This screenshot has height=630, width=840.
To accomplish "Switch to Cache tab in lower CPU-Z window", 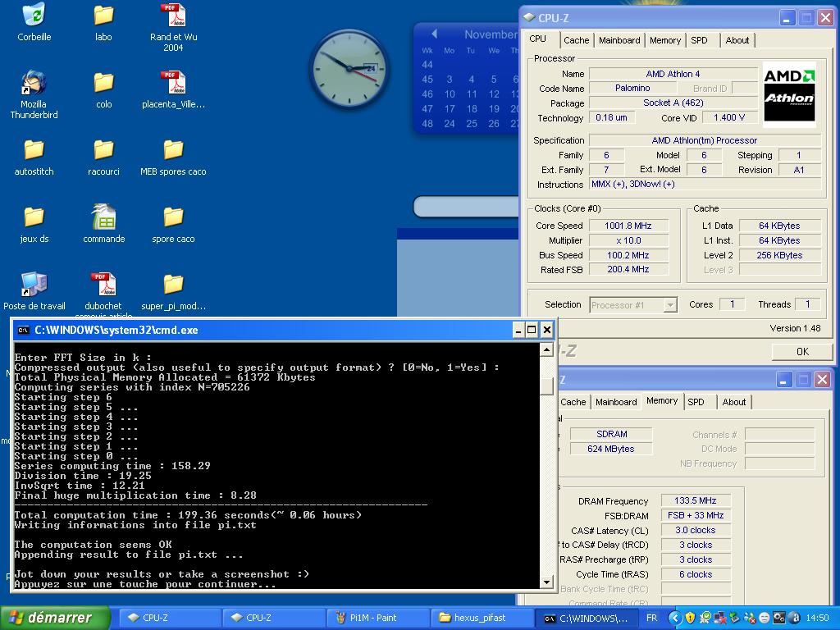I will click(573, 402).
